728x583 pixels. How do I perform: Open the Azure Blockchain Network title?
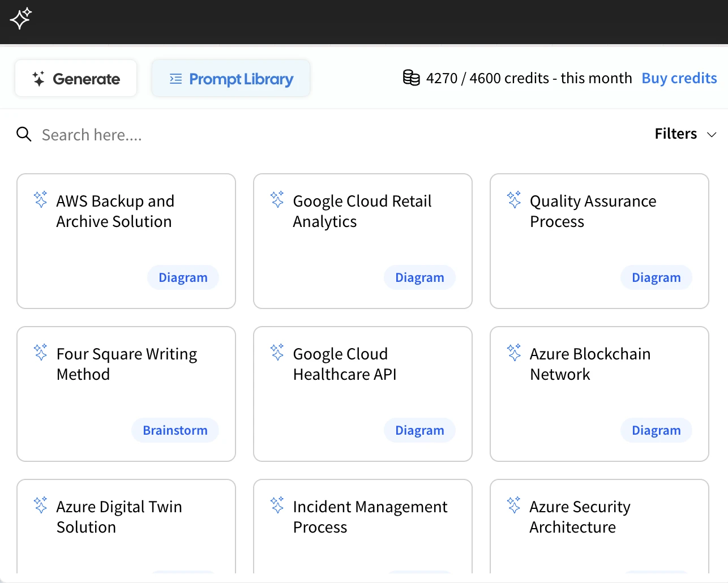pyautogui.click(x=590, y=364)
